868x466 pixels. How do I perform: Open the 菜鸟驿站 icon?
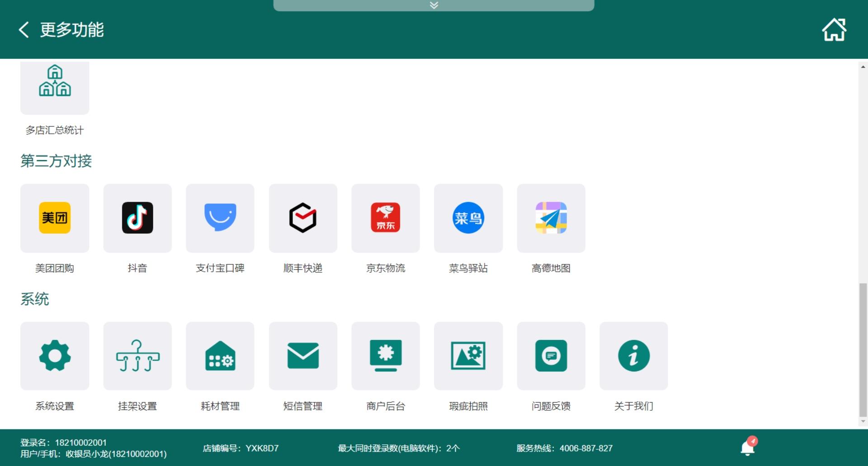[x=468, y=218]
